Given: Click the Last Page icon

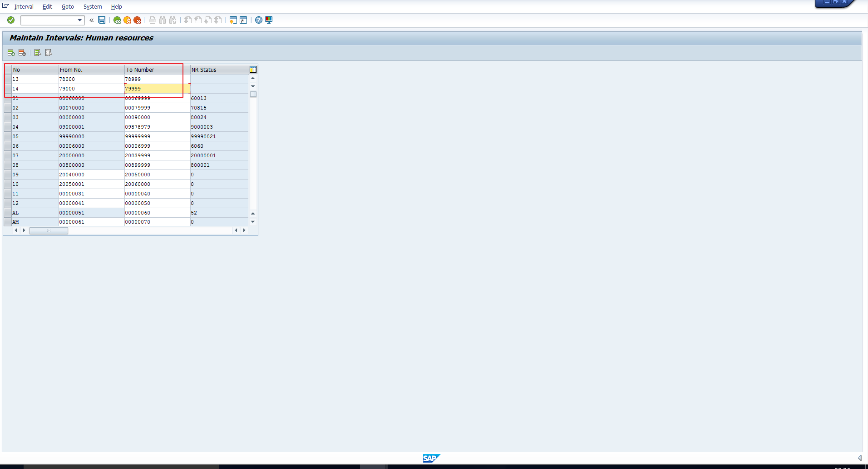Looking at the screenshot, I should click(x=218, y=20).
